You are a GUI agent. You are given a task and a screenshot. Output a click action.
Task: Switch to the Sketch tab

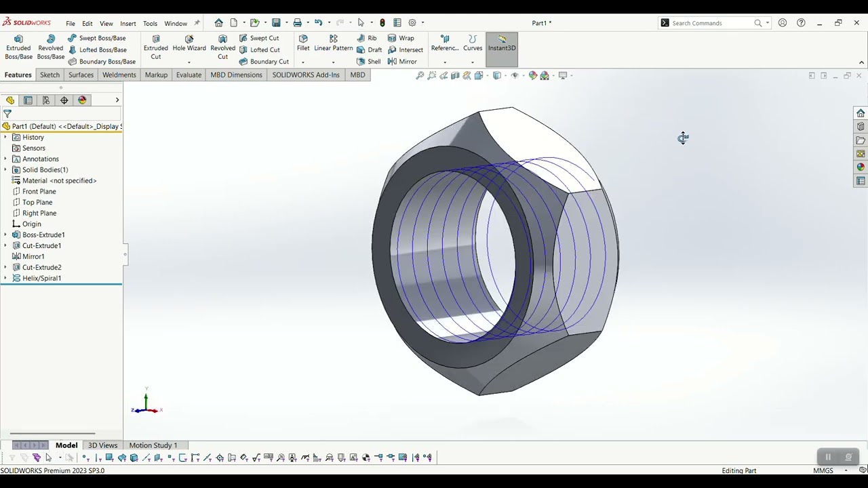[50, 75]
